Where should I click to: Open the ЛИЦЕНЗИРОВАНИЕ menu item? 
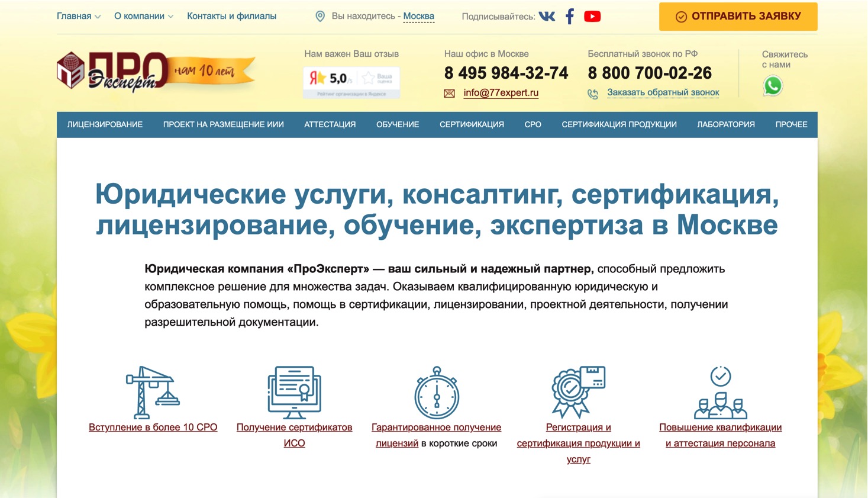[105, 124]
